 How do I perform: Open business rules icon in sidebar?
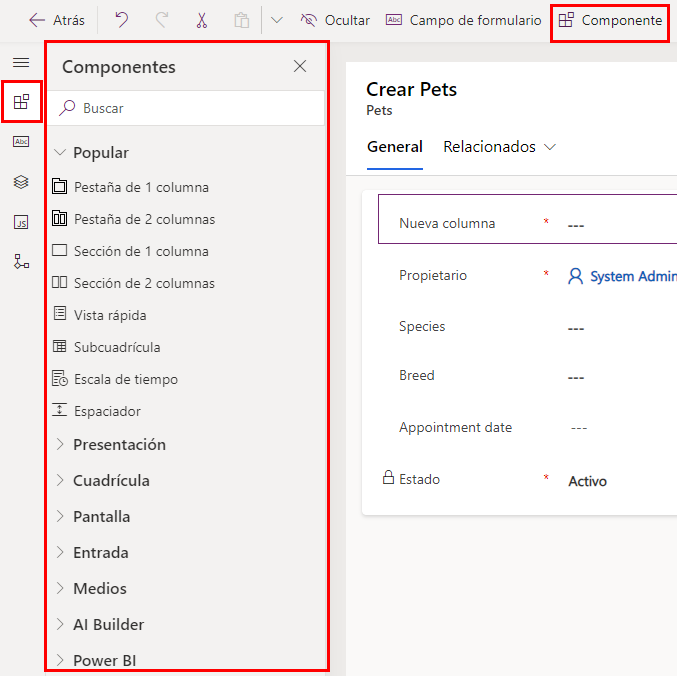click(x=21, y=262)
